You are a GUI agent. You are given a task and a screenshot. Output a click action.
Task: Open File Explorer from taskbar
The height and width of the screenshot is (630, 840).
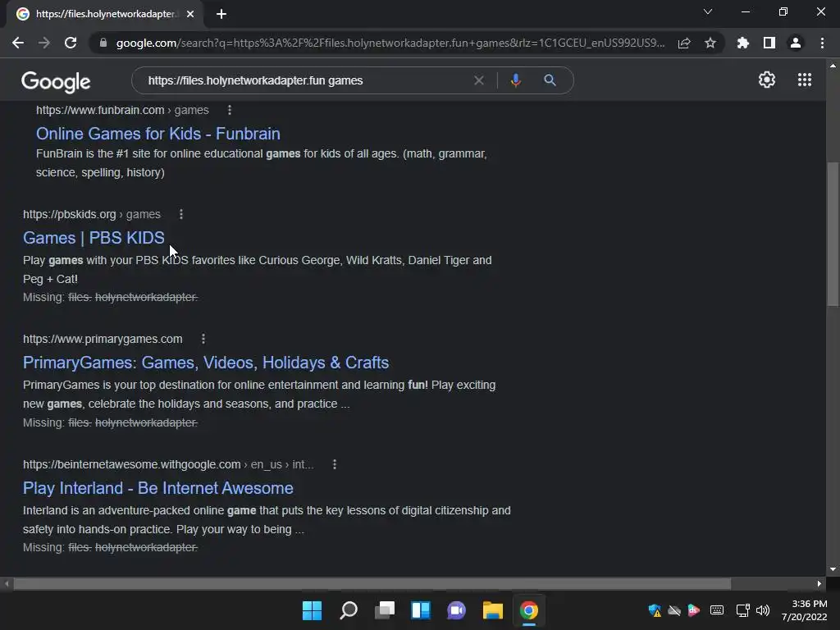tap(493, 610)
